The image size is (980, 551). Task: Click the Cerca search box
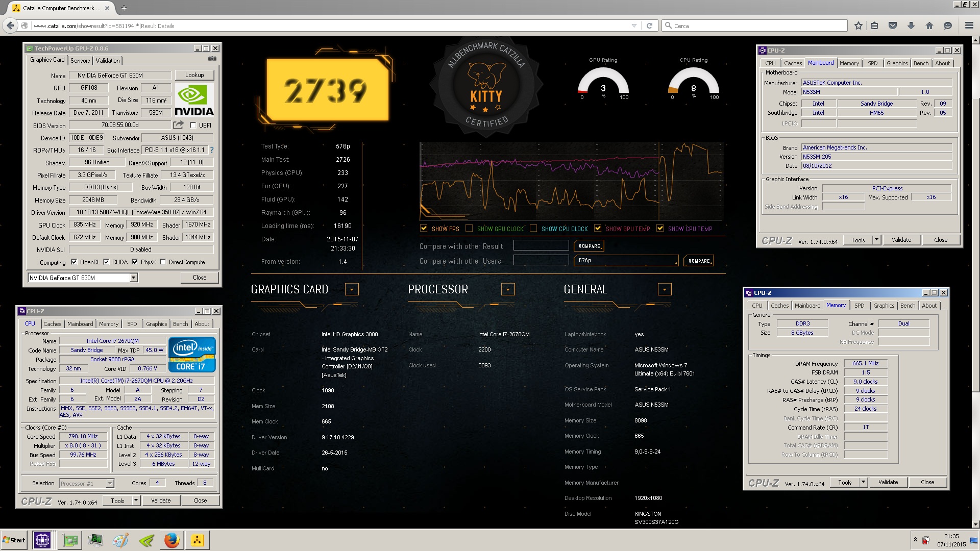(755, 26)
